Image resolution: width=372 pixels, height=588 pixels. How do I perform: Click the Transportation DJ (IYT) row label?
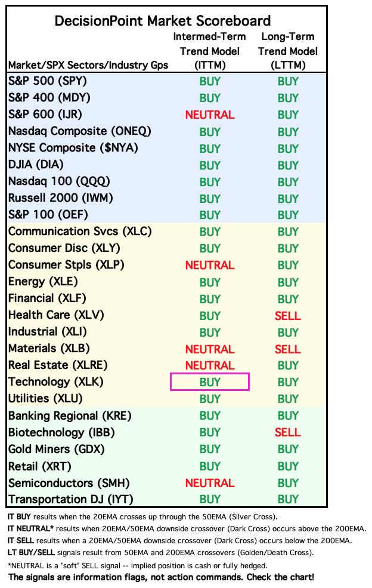tap(71, 500)
